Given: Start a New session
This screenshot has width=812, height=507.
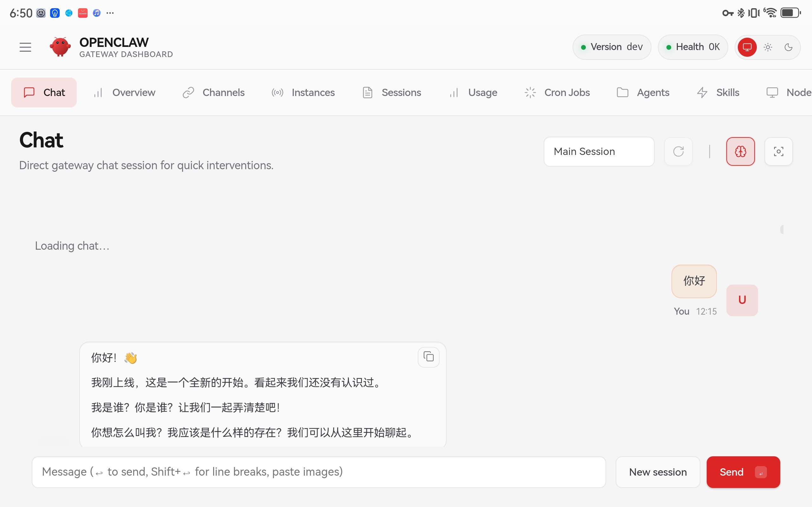Looking at the screenshot, I should coord(657,472).
